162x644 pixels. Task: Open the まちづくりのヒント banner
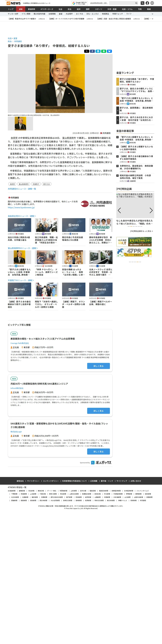click(134, 242)
